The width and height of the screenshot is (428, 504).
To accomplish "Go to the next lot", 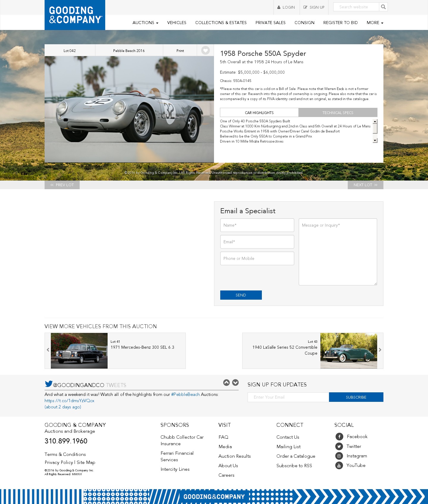I will [x=365, y=185].
